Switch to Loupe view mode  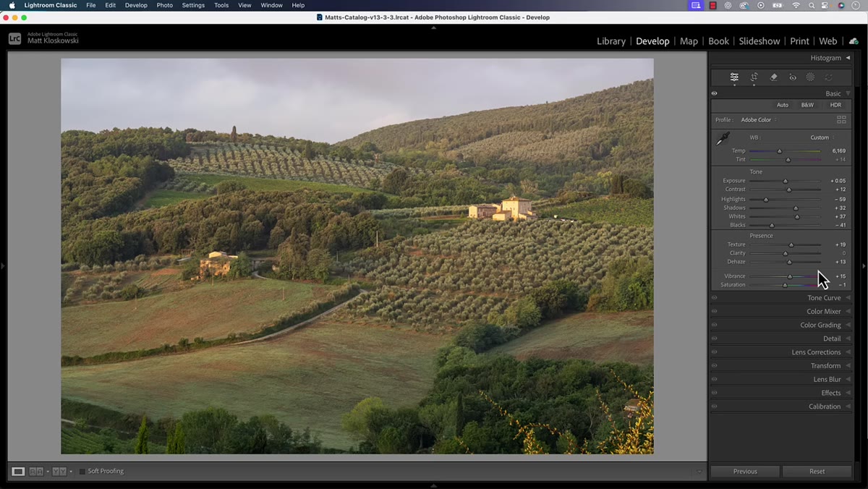[x=18, y=472]
